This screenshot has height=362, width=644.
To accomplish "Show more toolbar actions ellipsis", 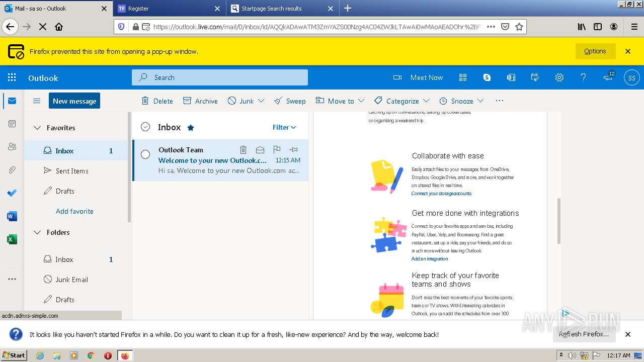I will (500, 101).
